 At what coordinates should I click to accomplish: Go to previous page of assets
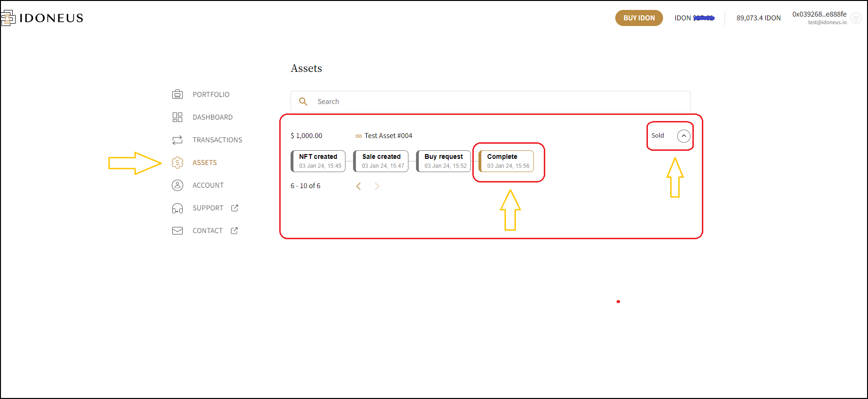pos(359,186)
